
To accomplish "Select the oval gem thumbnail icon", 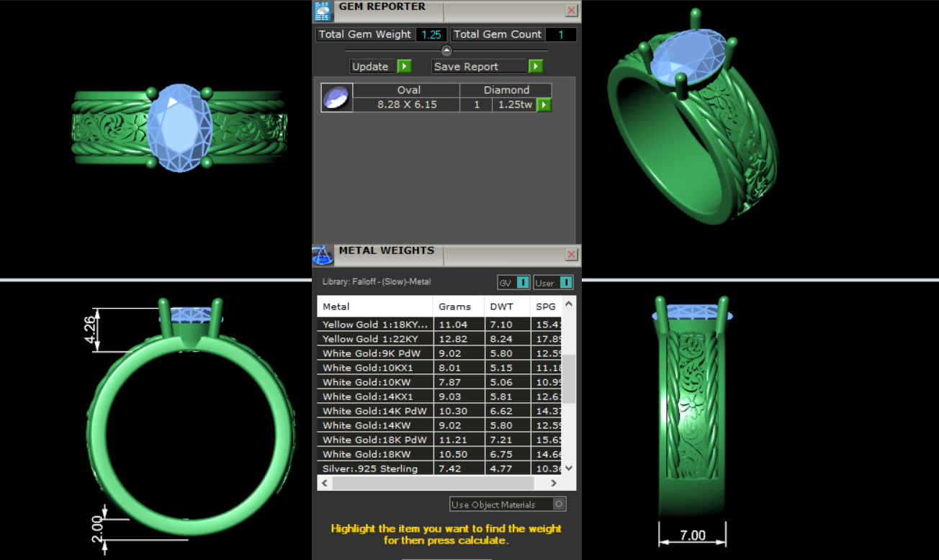I will tap(336, 97).
